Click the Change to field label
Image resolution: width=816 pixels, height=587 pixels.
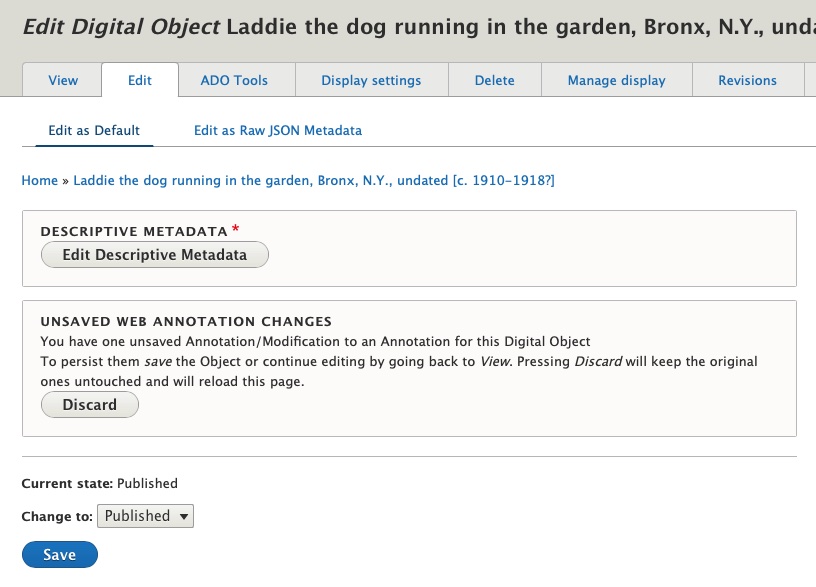click(x=57, y=516)
